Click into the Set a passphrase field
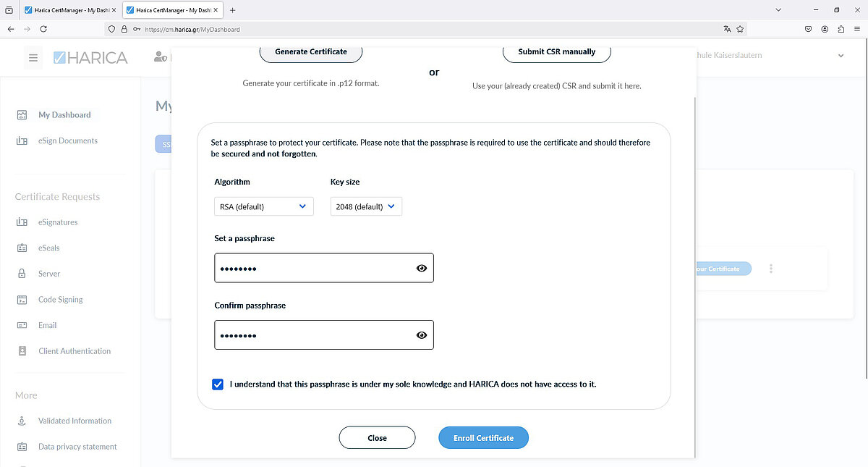Screen dimensions: 868x467 [315, 268]
